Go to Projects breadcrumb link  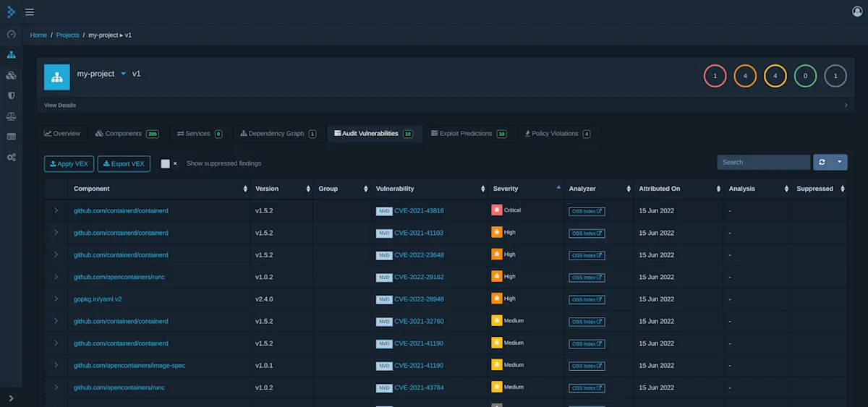[67, 35]
